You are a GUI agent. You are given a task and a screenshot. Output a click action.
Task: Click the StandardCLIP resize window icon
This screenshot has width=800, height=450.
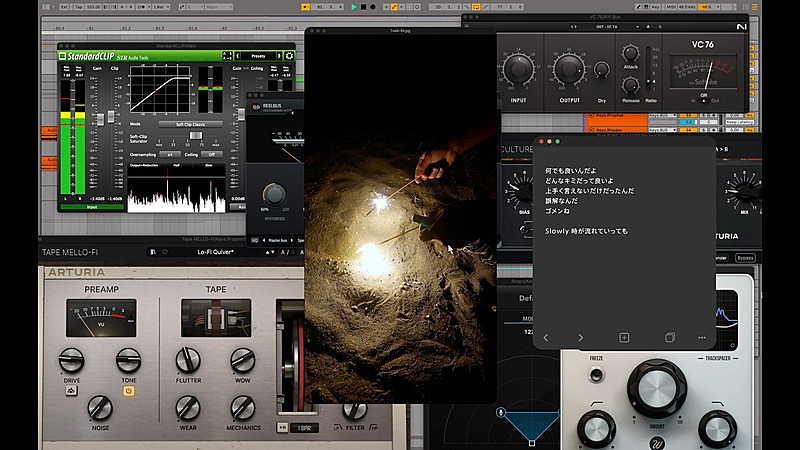[227, 56]
